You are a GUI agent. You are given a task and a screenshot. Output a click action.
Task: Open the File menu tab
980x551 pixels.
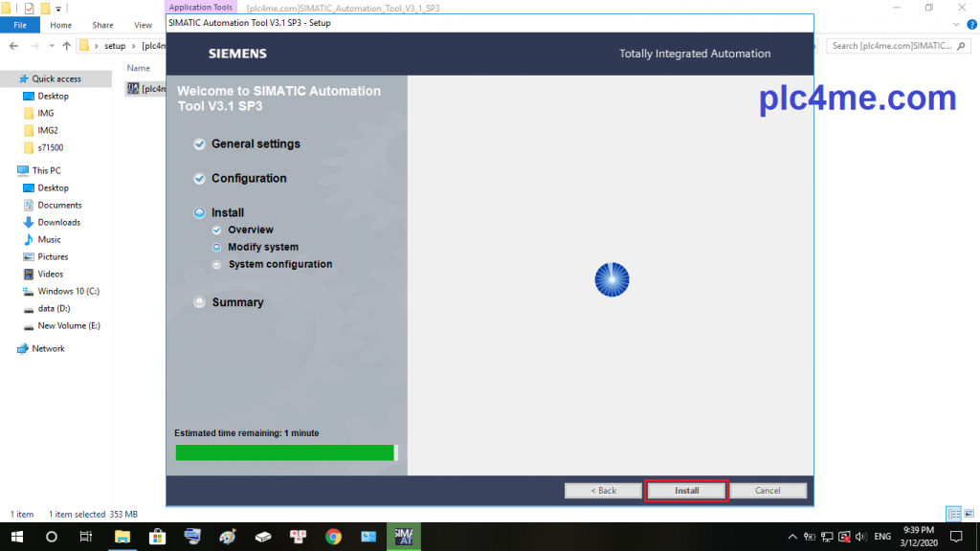pos(19,25)
